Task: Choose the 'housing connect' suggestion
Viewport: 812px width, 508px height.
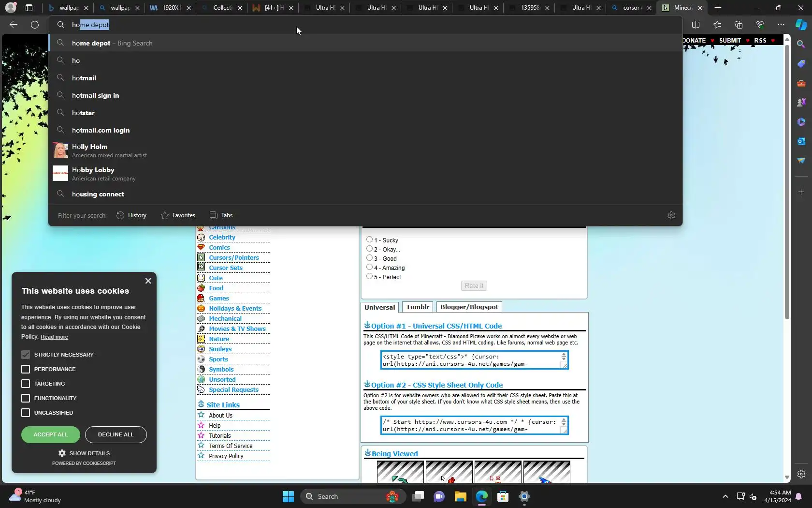Action: 365,194
